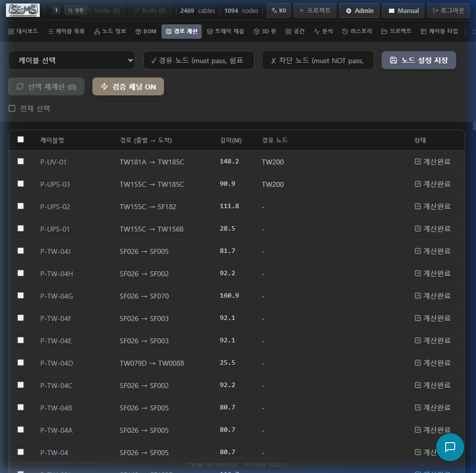Check the P-TW-04B row checkbox
476x473 pixels.
pyautogui.click(x=21, y=407)
